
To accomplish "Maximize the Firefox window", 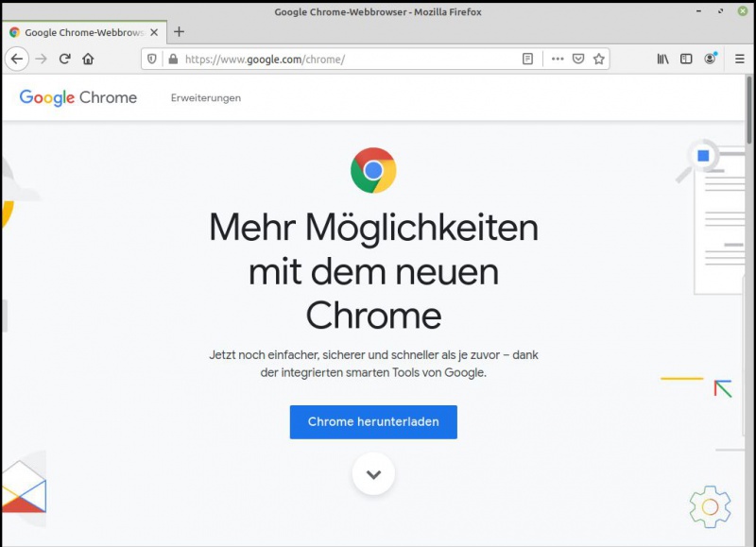I will point(720,11).
